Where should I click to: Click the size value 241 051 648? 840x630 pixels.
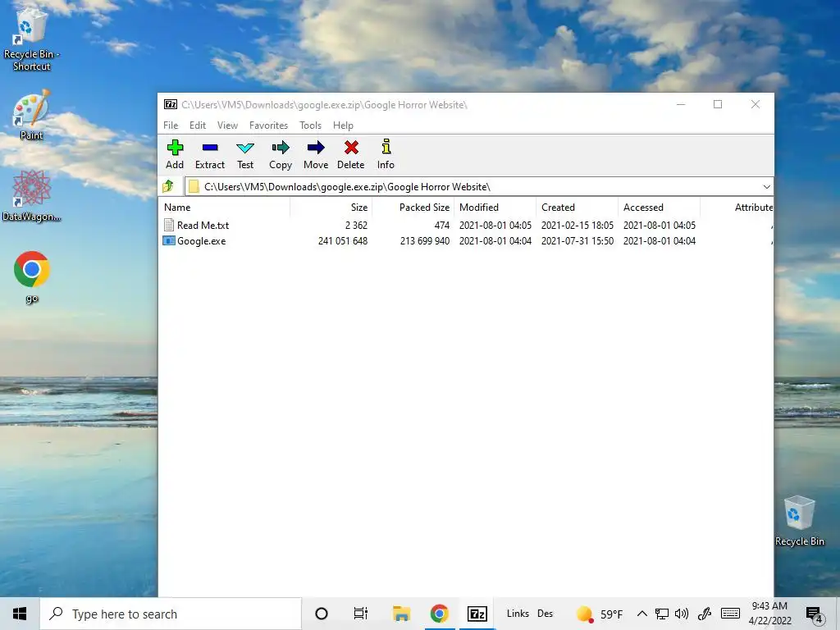343,241
